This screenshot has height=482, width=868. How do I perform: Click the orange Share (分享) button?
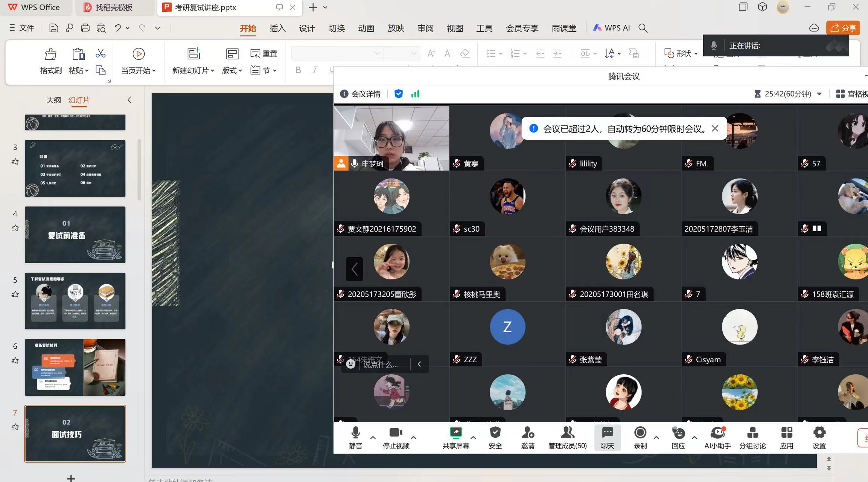point(843,28)
